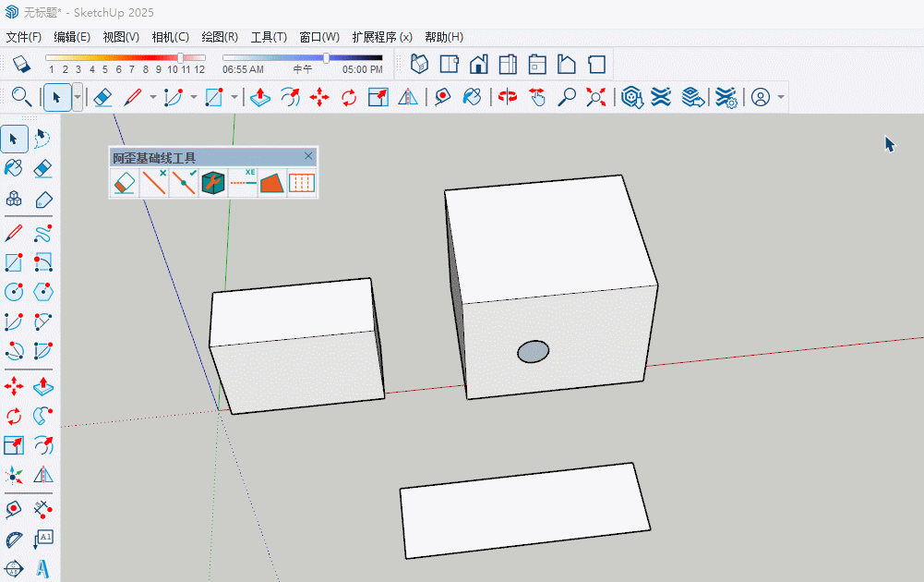
Task: Open the 扩展程序 (x) menu
Action: (x=381, y=37)
